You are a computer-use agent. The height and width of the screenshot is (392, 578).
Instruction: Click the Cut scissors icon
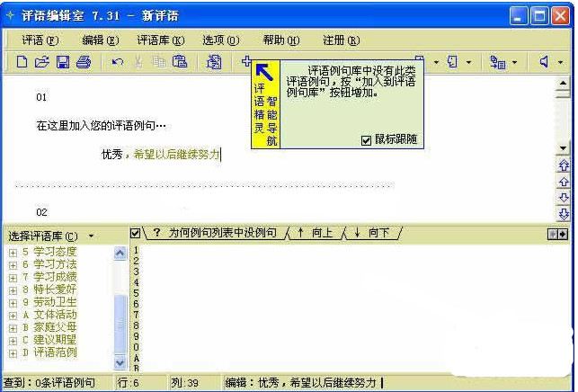138,61
